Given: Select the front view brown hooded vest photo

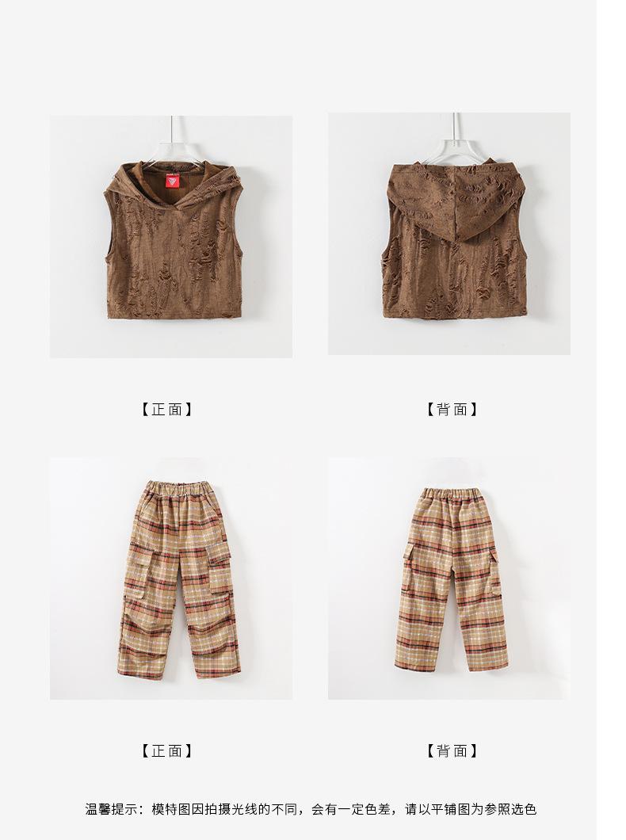Looking at the screenshot, I should tap(171, 237).
